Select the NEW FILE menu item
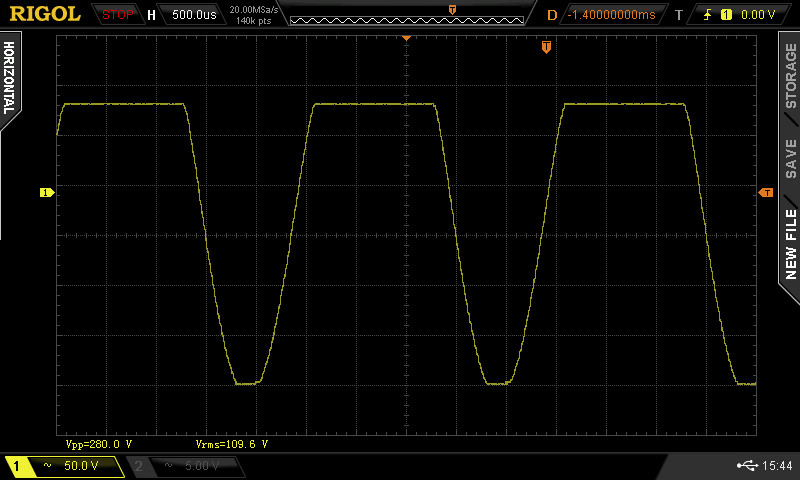The height and width of the screenshot is (480, 800). [790, 244]
